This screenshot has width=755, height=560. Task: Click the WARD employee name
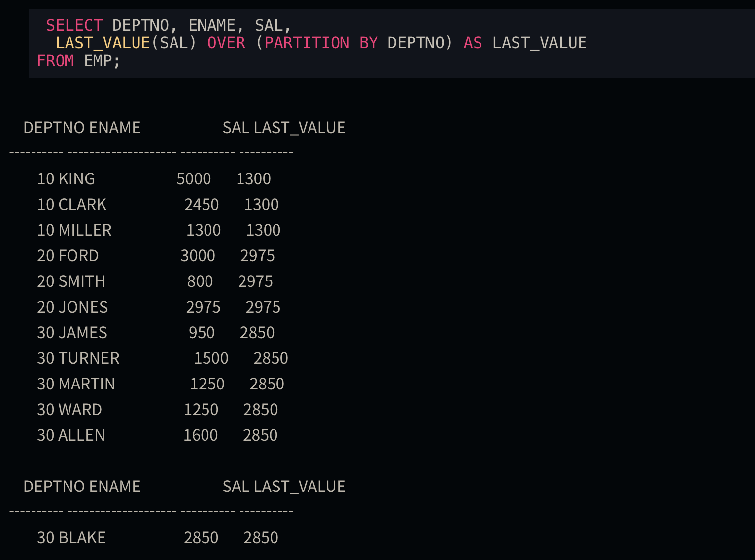coord(80,409)
